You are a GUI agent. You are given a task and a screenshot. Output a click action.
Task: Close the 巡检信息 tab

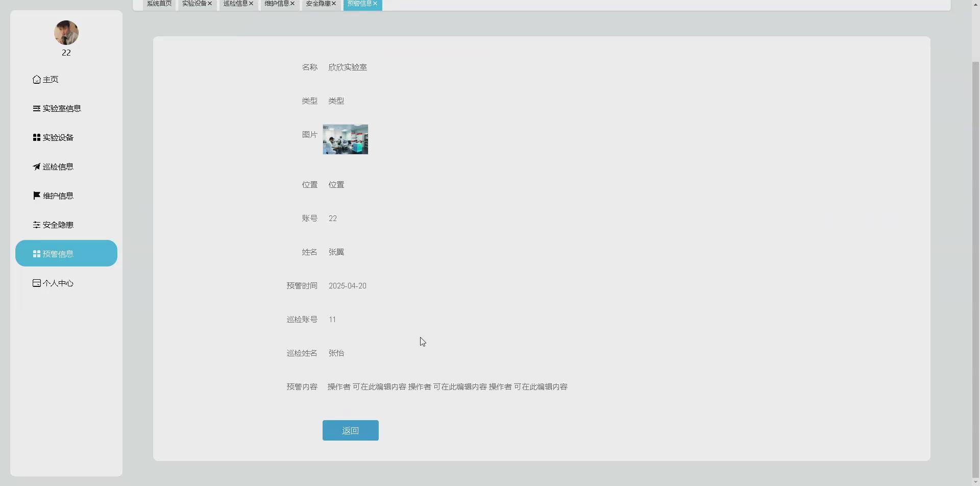251,4
